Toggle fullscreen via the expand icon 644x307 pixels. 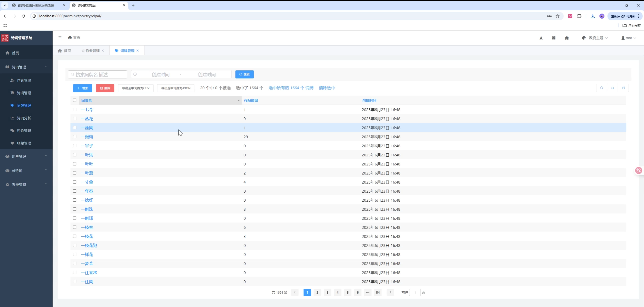pyautogui.click(x=554, y=38)
